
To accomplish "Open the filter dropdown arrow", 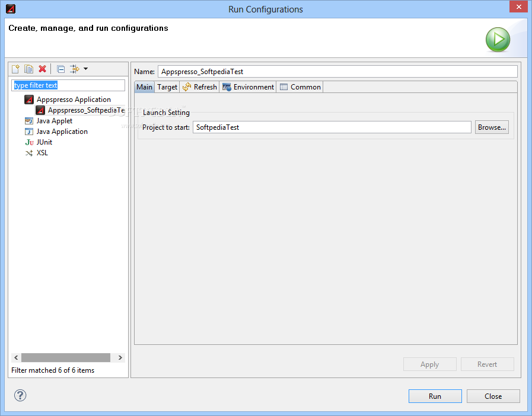I will coord(86,69).
